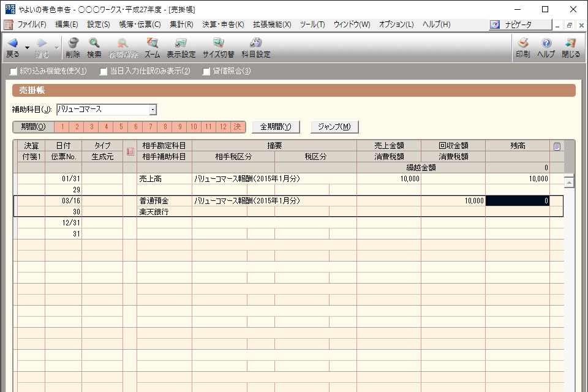Viewport: 588px width, 392px height.
Task: Click サイズ切替 (Size switch) icon
Action: coord(218,48)
